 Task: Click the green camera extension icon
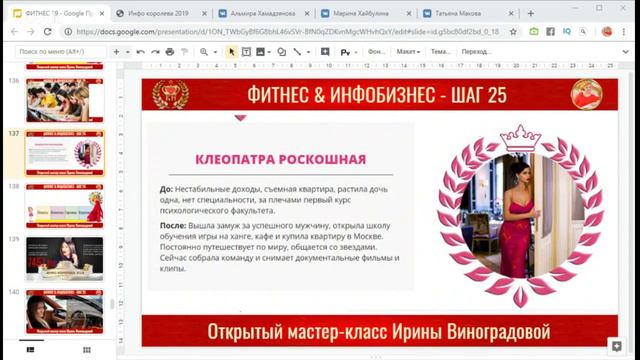tap(534, 31)
